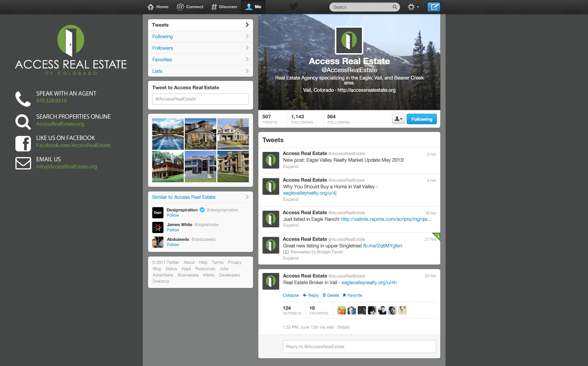Image resolution: width=588 pixels, height=366 pixels.
Task: Expand the Favorites chevron arrow
Action: (x=247, y=59)
